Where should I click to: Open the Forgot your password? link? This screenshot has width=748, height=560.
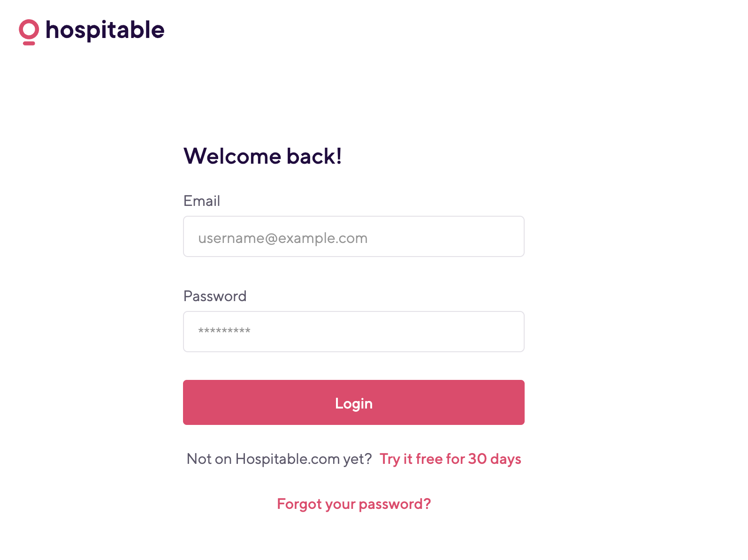[354, 504]
